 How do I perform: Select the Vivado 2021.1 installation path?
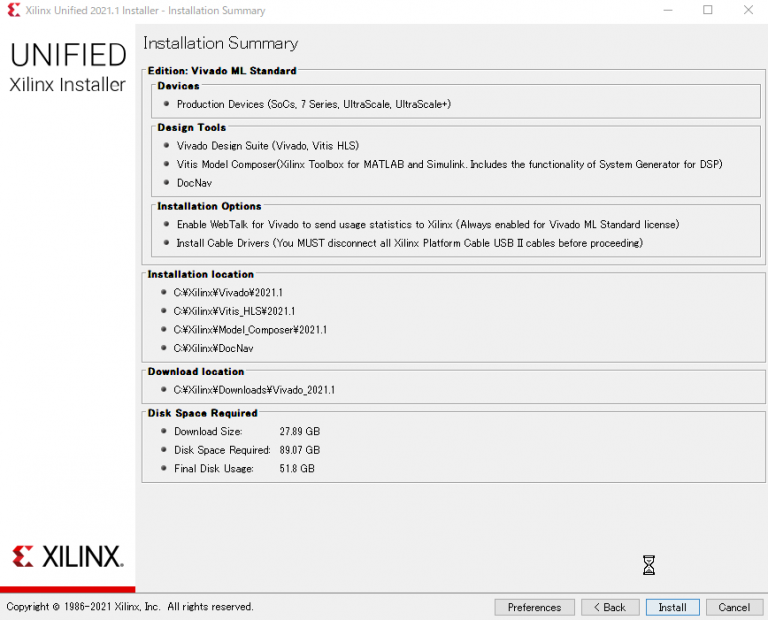click(228, 293)
